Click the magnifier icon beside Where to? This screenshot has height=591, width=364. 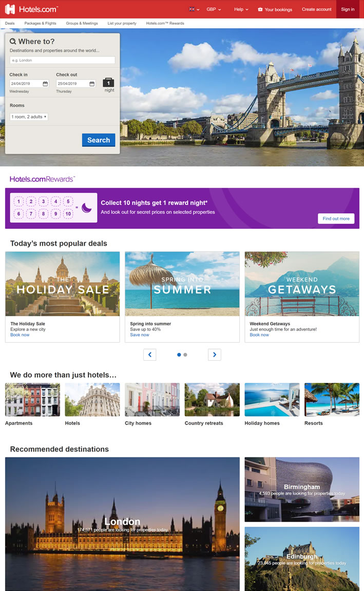pos(13,42)
